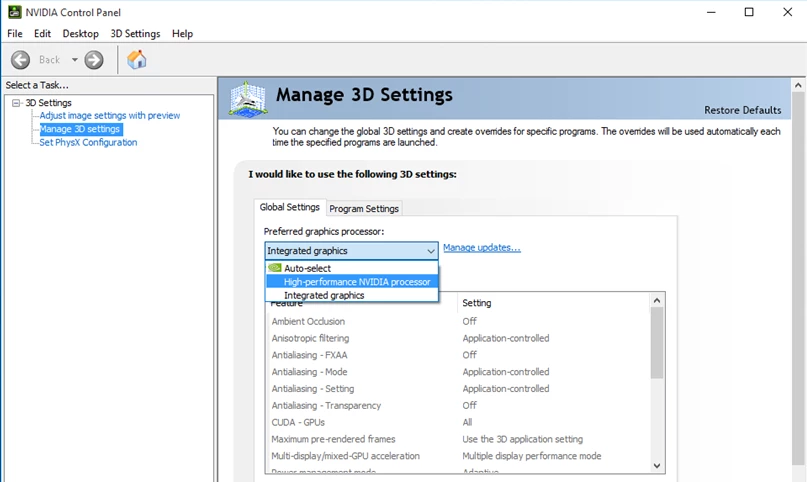This screenshot has height=482, width=807.
Task: Minimize the NVIDIA Control Panel window
Action: point(711,12)
